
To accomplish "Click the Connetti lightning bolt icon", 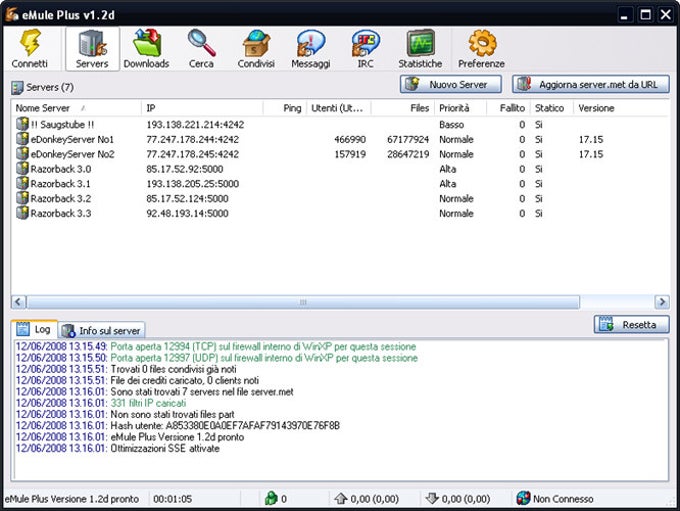I will point(30,43).
